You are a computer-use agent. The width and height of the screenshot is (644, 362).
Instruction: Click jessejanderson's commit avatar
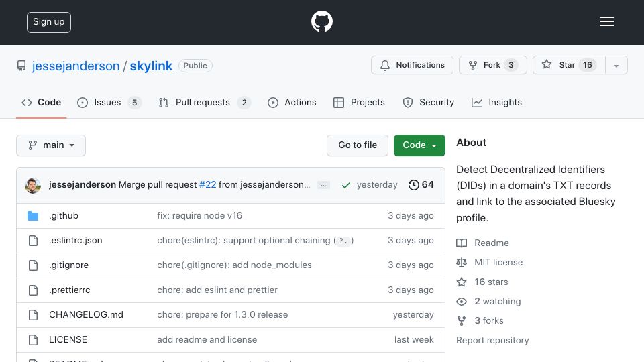click(33, 186)
